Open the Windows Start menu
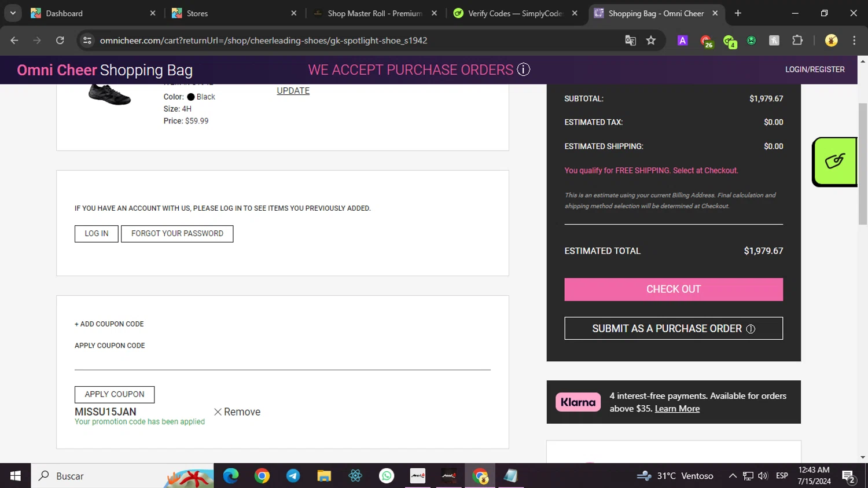The image size is (868, 488). pyautogui.click(x=16, y=476)
